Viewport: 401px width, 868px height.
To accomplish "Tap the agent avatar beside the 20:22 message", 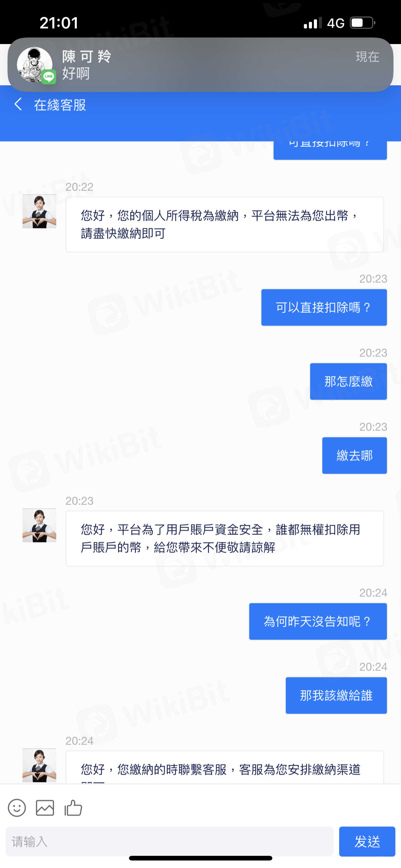I will pyautogui.click(x=39, y=211).
